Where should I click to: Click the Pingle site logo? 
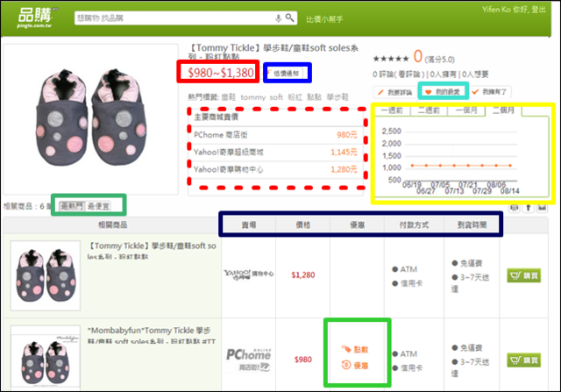[x=35, y=18]
